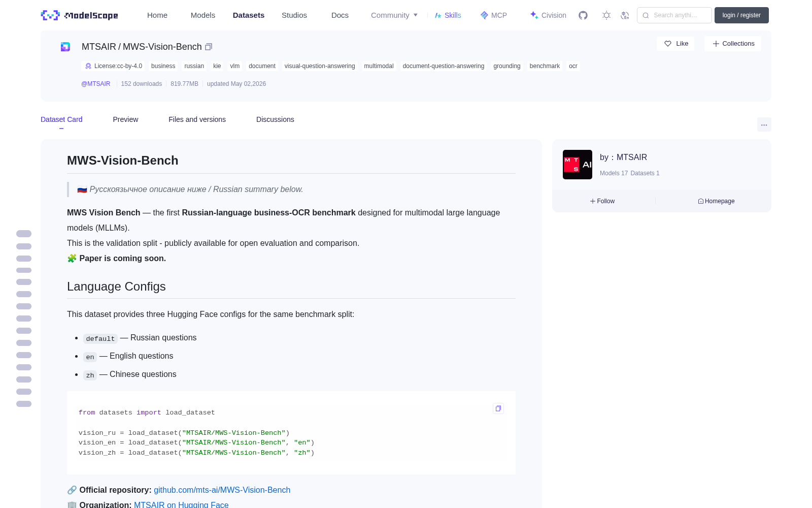Viewport: 812px width, 508px height.
Task: Copy the load_dataset code snippet
Action: pyautogui.click(x=498, y=408)
